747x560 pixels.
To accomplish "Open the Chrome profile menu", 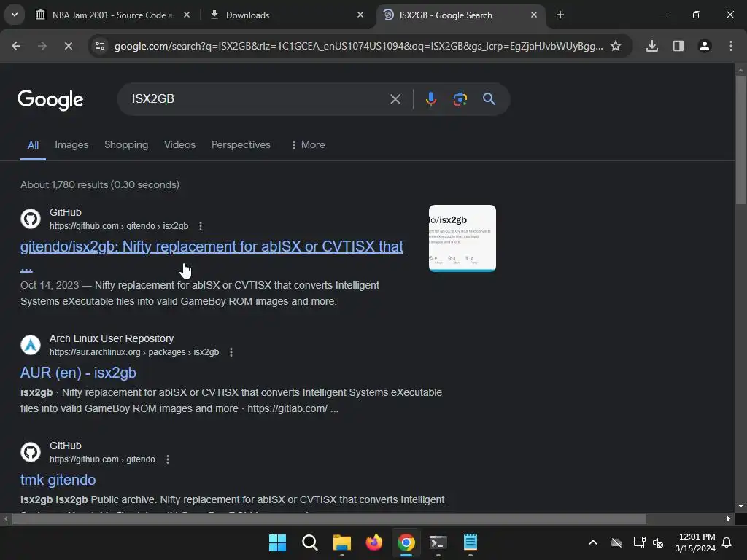I will pyautogui.click(x=705, y=46).
